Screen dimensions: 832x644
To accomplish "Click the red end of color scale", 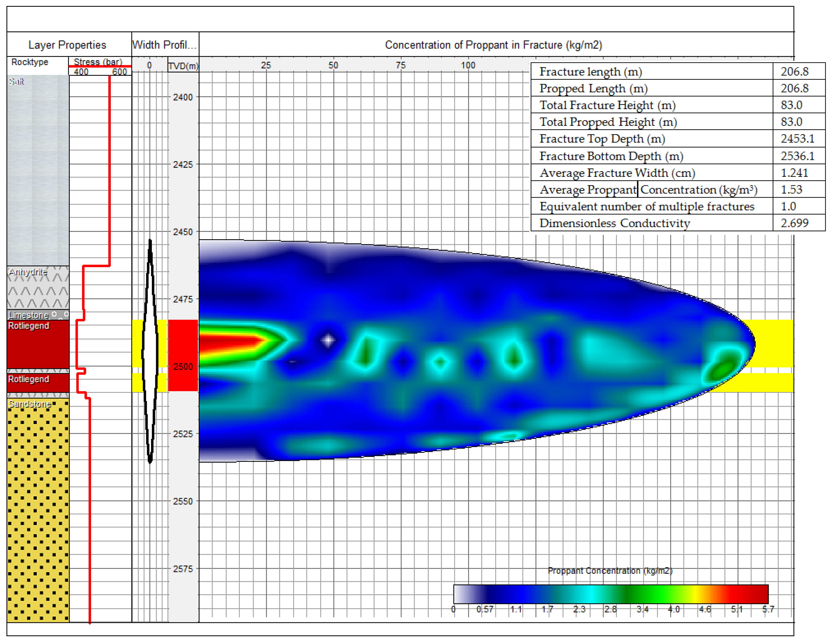I will point(756,594).
